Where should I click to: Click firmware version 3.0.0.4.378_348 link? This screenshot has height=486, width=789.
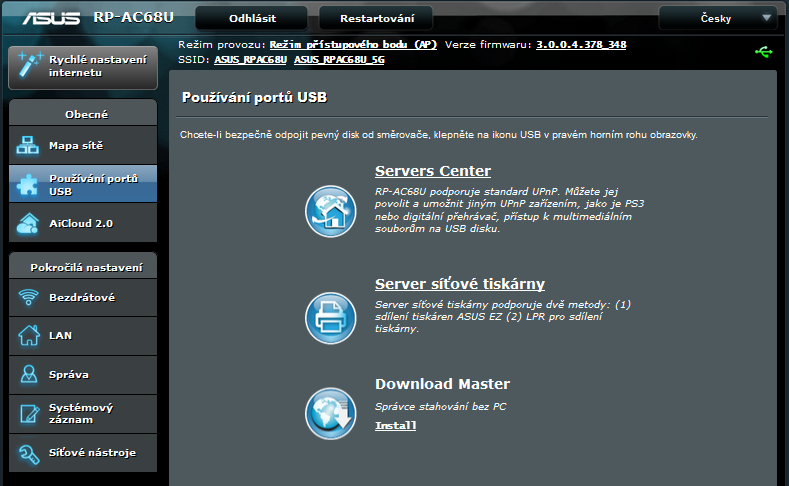tap(581, 44)
